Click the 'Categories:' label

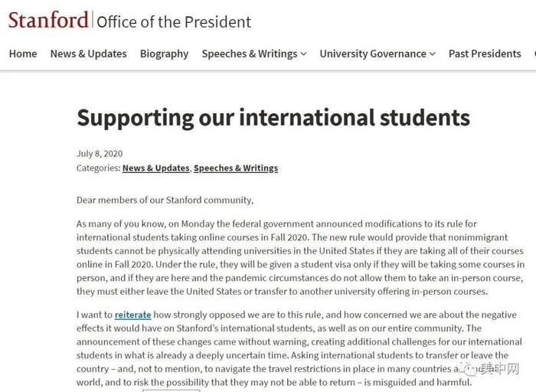(x=98, y=168)
